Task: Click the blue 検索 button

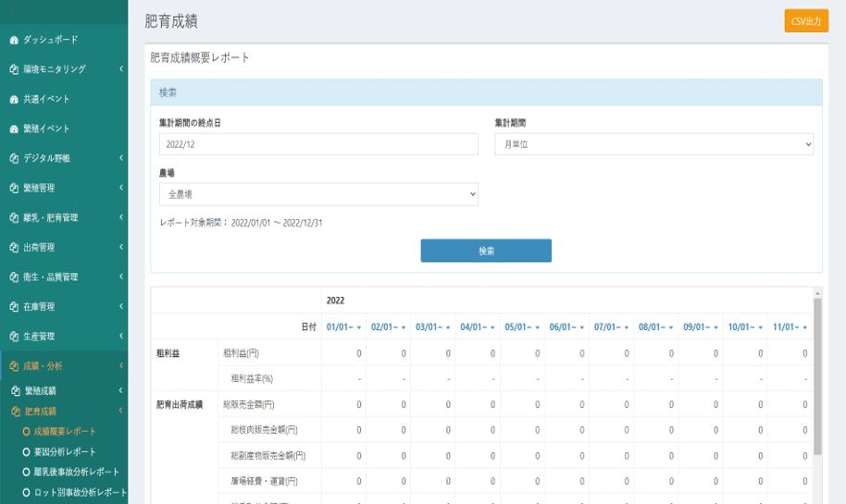Action: [486, 251]
